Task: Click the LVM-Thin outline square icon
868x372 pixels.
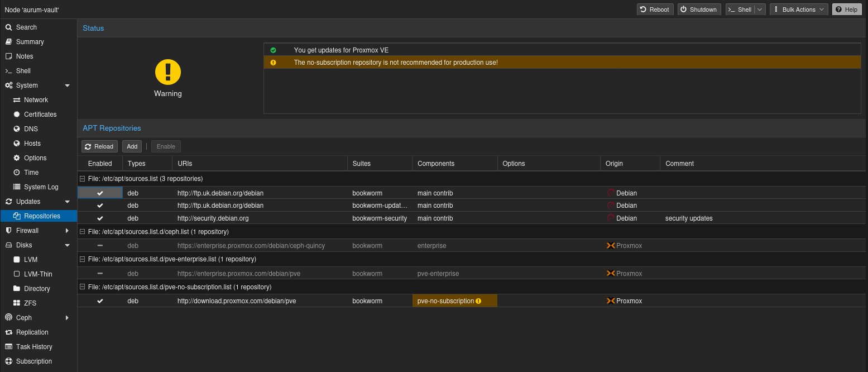Action: coord(17,274)
